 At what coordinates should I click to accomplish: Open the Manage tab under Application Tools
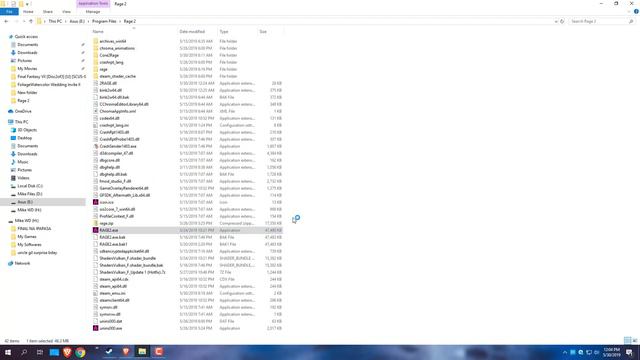pos(93,12)
